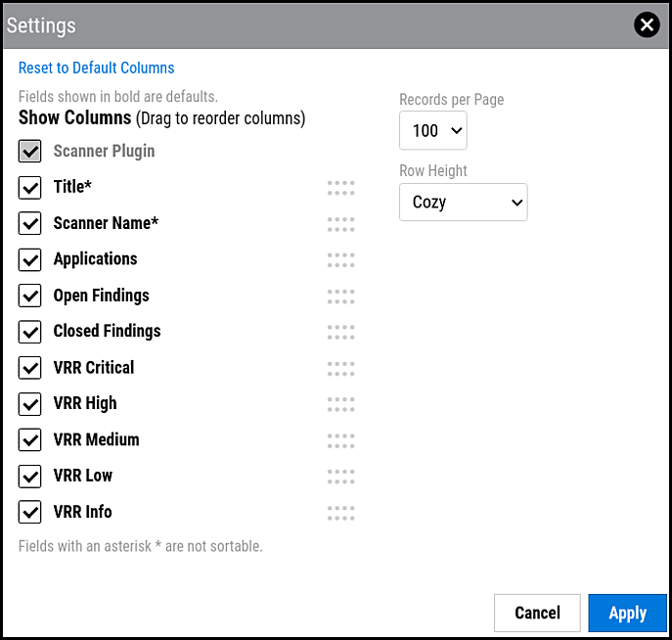Click the drag handle for VRR Critical
Screen dimensions: 672x640
click(340, 368)
